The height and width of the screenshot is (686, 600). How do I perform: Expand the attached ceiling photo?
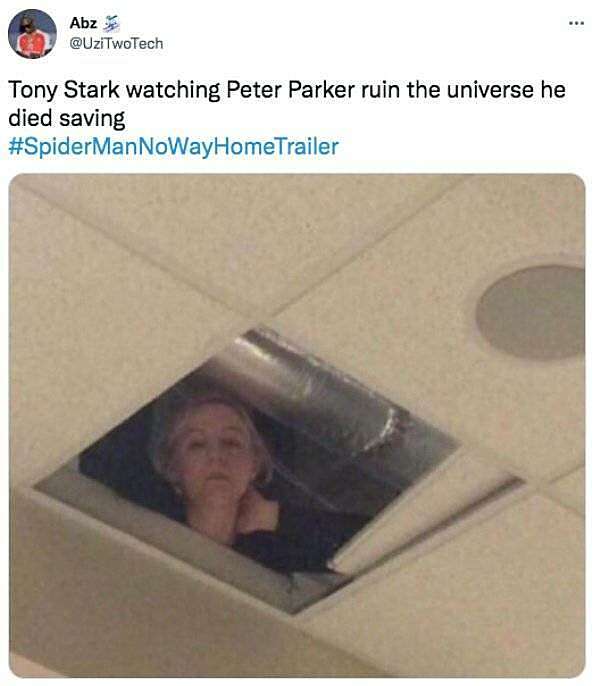pos(297,425)
